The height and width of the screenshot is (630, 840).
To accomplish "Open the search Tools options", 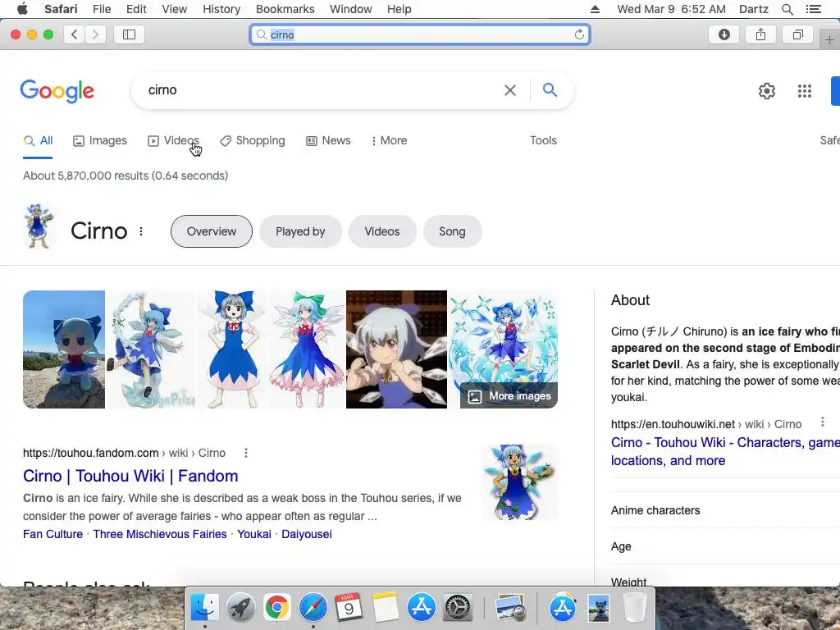I will 543,141.
